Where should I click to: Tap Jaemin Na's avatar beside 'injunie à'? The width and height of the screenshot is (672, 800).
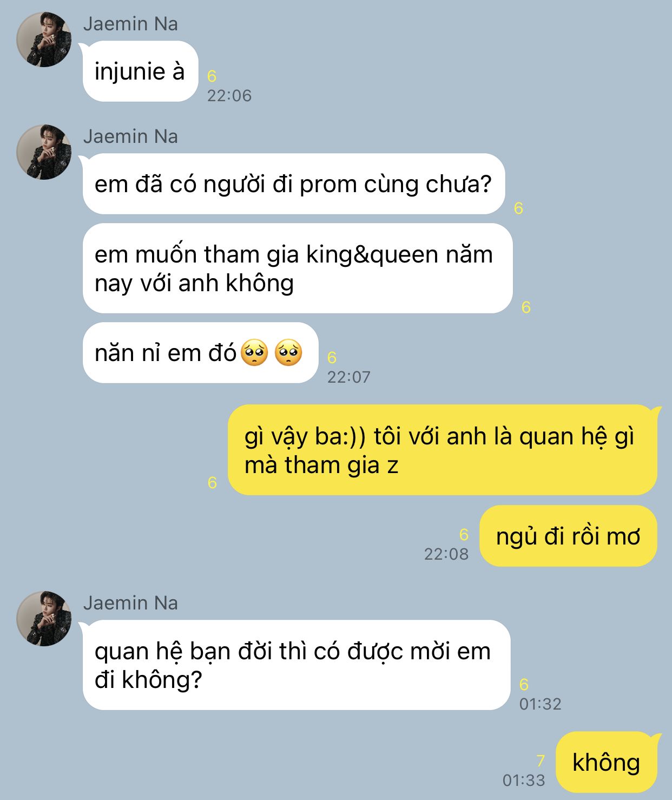(44, 40)
